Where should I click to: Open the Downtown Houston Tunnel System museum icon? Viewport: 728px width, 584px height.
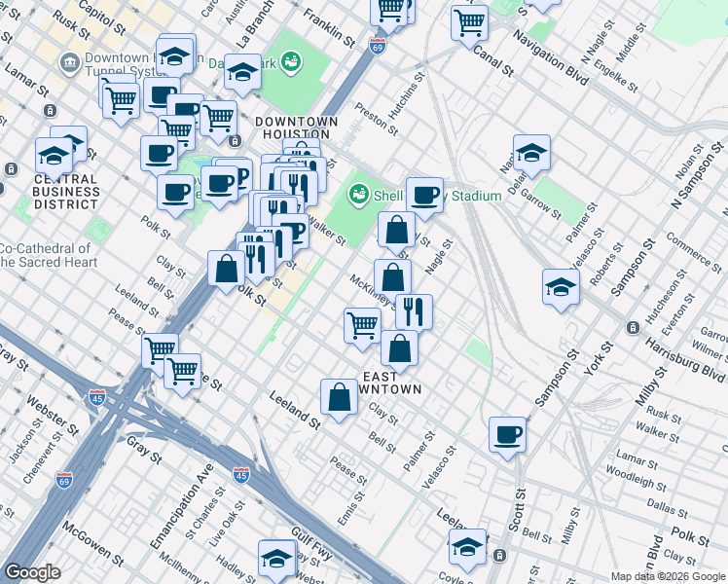(70, 63)
